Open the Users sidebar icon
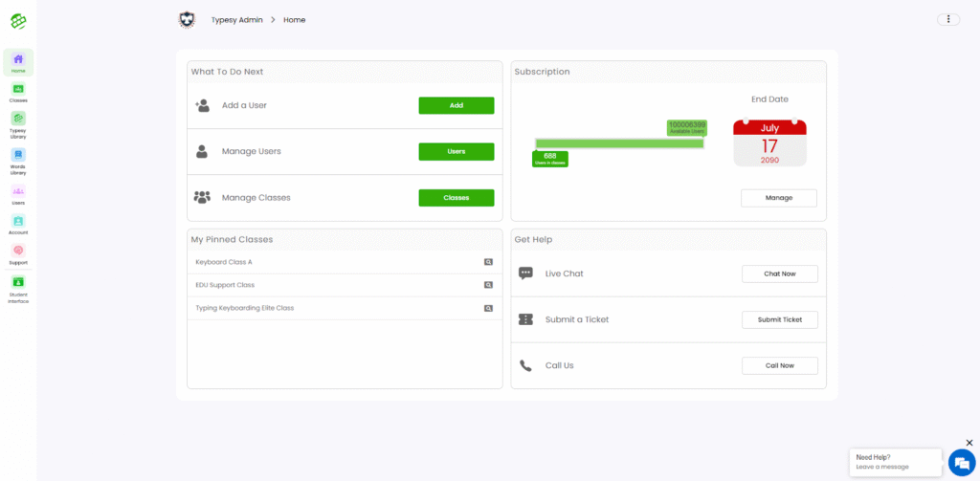980x481 pixels. (18, 192)
